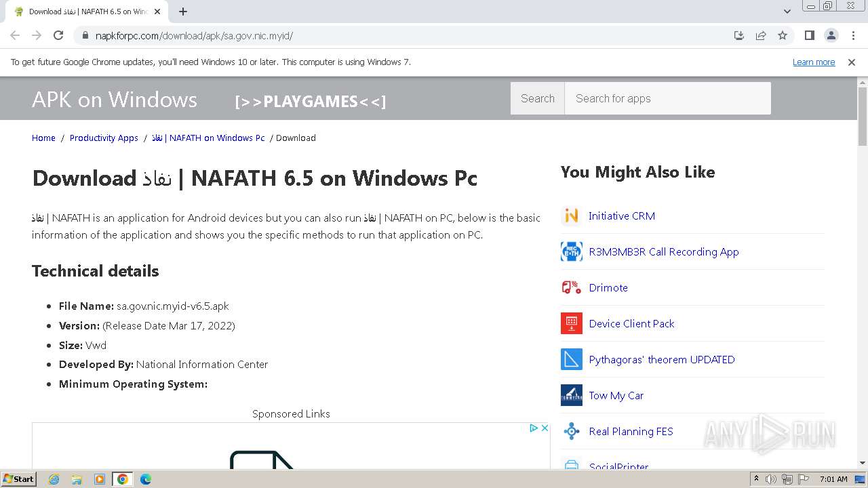Image resolution: width=868 pixels, height=488 pixels.
Task: Show hidden system tray icons
Action: 756,479
